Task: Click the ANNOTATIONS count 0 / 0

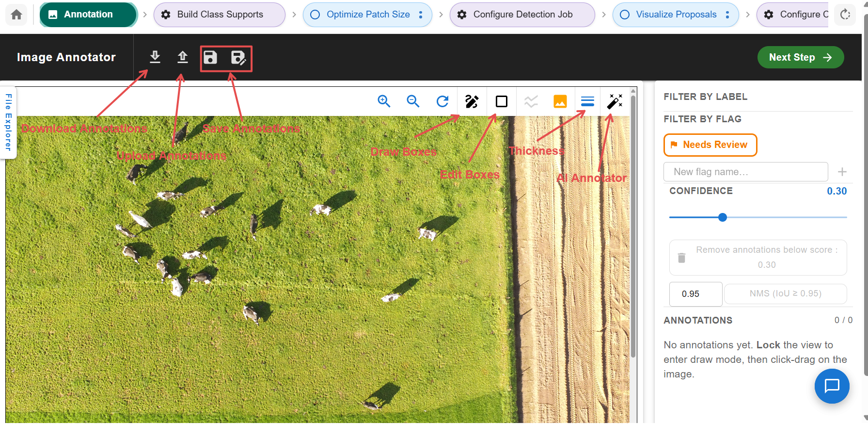Action: (843, 320)
